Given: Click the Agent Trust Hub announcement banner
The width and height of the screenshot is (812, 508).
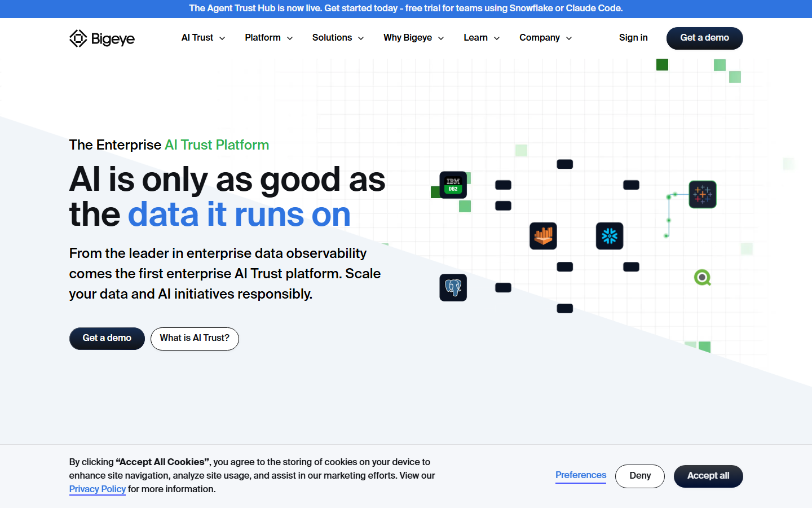Looking at the screenshot, I should tap(406, 8).
